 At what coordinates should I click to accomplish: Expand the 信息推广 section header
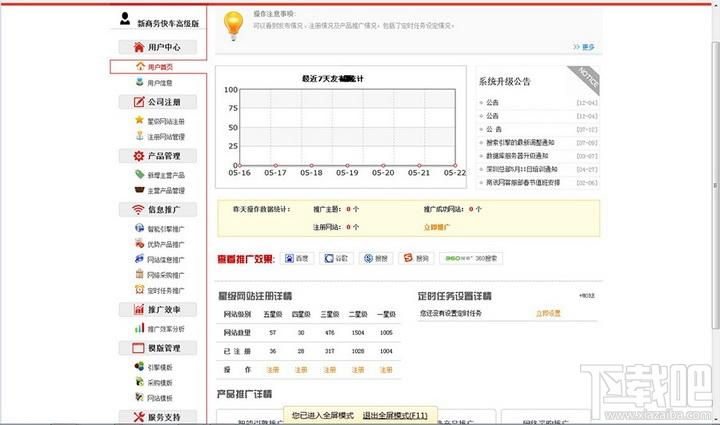[x=158, y=209]
